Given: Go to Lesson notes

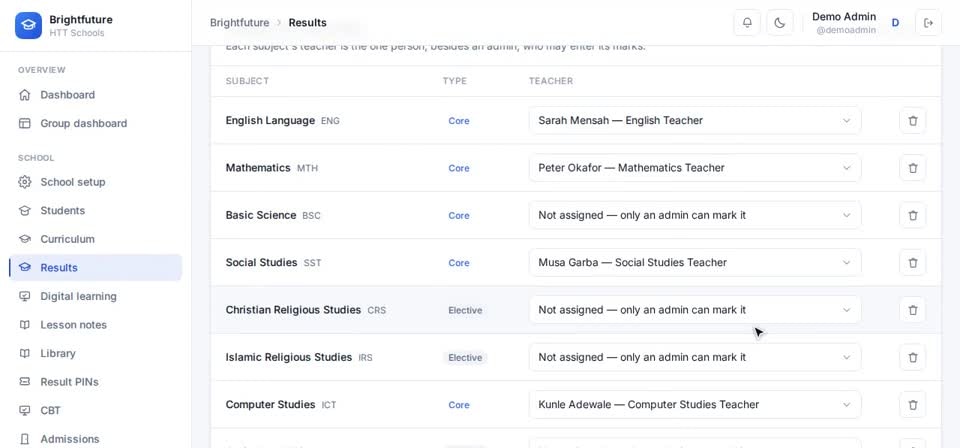Looking at the screenshot, I should pyautogui.click(x=96, y=324).
